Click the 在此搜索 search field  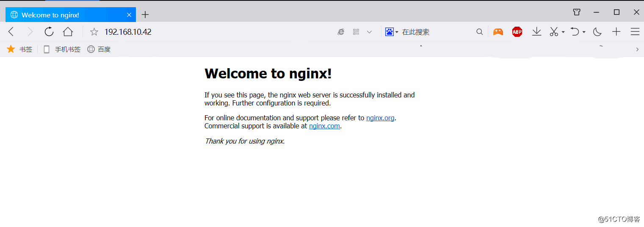tap(437, 32)
